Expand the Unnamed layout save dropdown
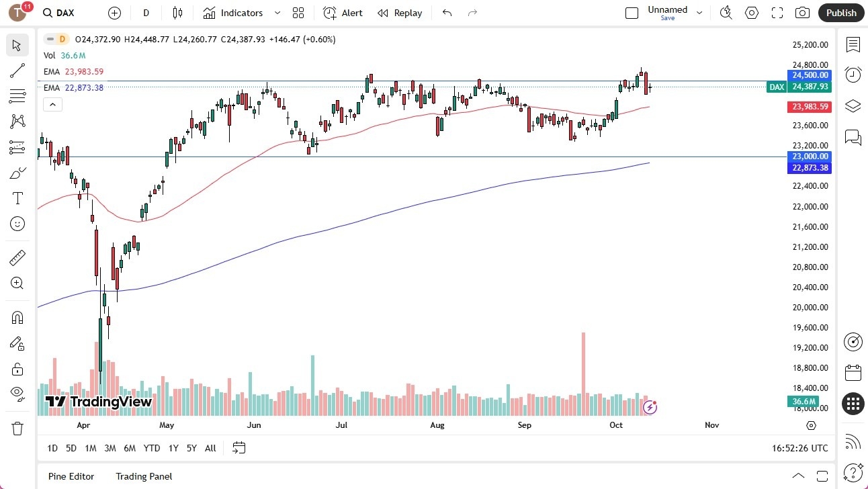This screenshot has height=489, width=868. (699, 13)
